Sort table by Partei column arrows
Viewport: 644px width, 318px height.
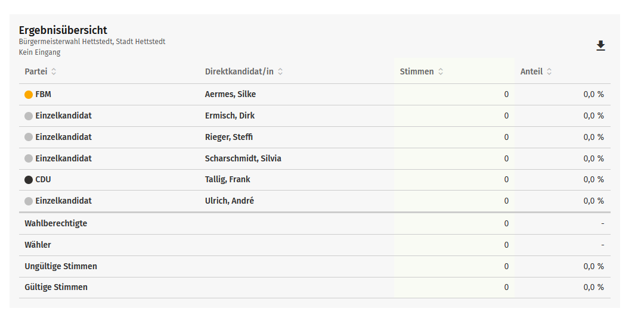tap(54, 71)
